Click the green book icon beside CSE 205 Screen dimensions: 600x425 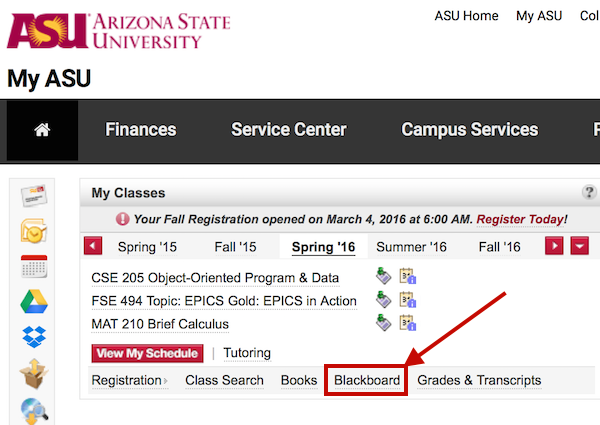(x=383, y=277)
